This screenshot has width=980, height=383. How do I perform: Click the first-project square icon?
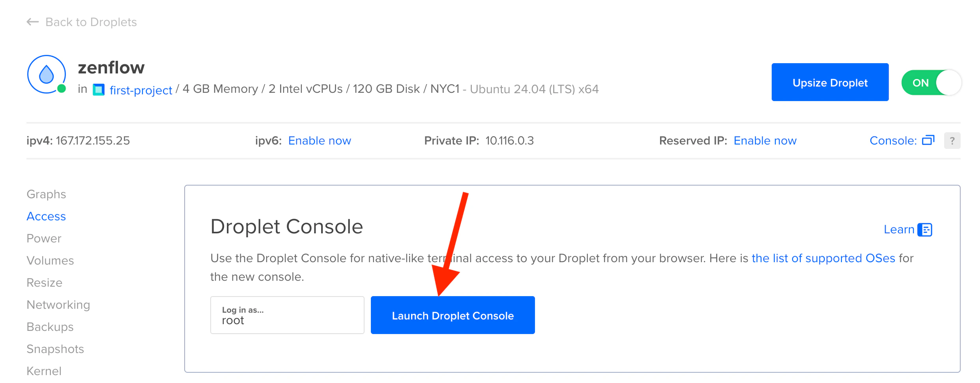[x=99, y=90]
